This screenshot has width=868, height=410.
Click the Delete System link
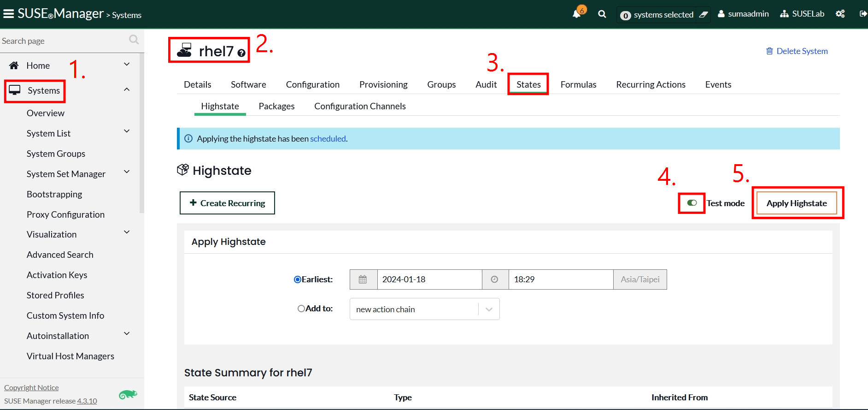coord(797,51)
